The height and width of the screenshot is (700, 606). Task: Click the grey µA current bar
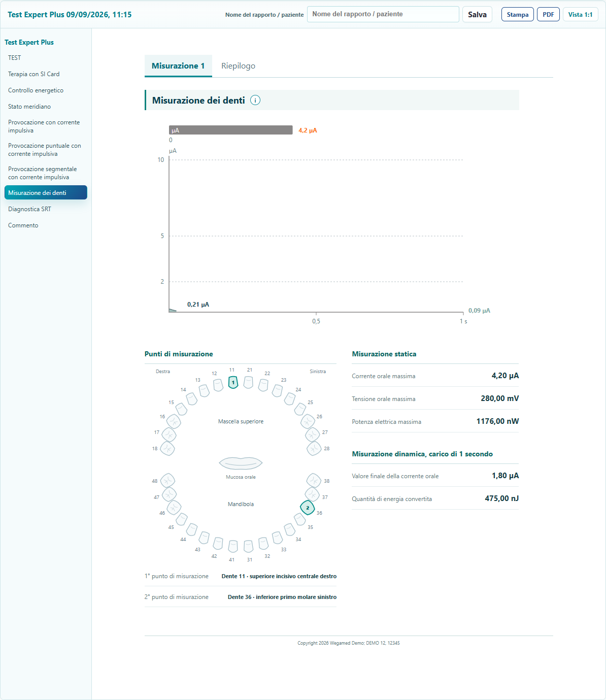click(231, 130)
